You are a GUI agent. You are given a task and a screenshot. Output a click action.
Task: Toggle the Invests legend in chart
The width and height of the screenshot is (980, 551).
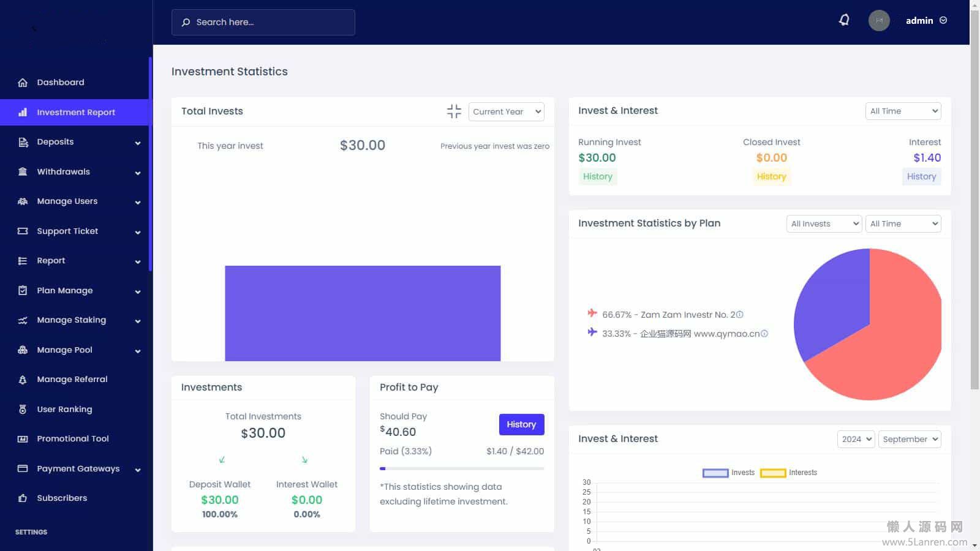[715, 473]
